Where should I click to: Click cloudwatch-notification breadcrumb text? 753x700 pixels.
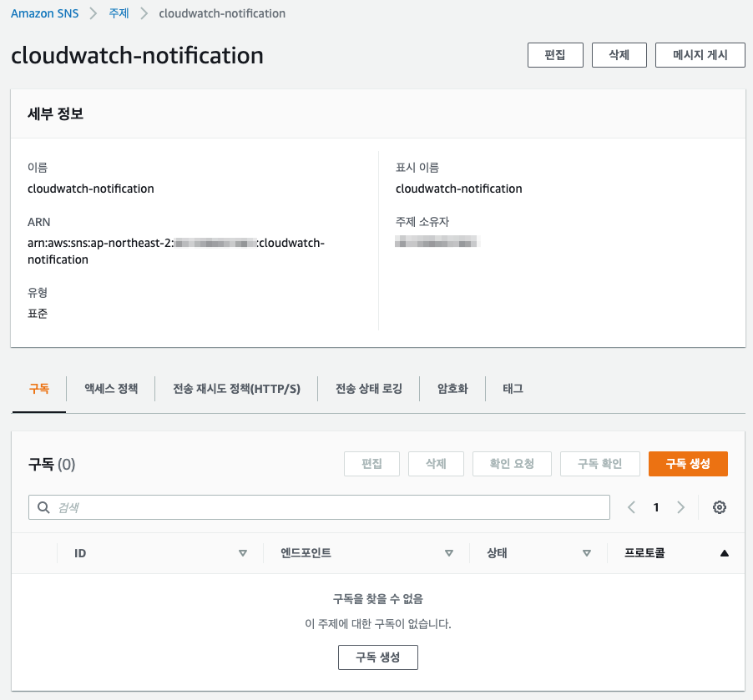[222, 13]
